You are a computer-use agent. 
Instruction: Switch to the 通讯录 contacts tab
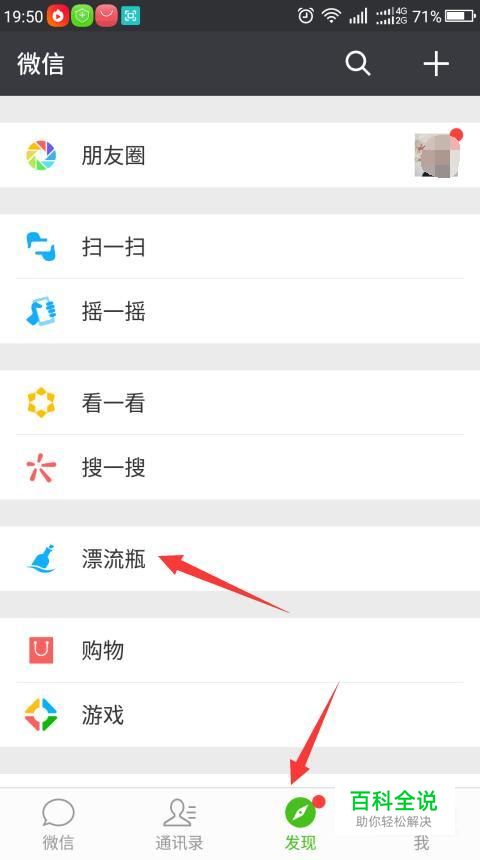179,824
